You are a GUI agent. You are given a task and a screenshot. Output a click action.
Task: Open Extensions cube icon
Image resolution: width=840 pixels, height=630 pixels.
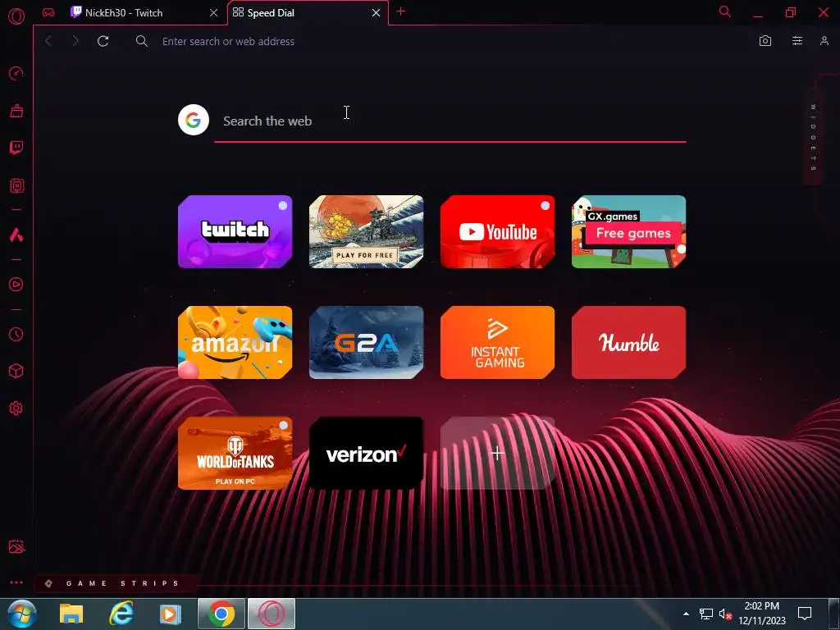click(16, 371)
